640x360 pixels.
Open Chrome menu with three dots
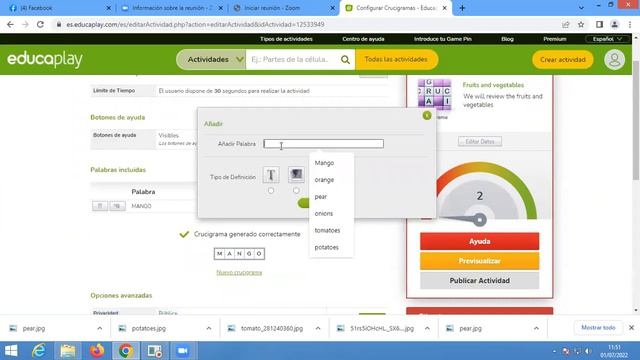pos(630,24)
